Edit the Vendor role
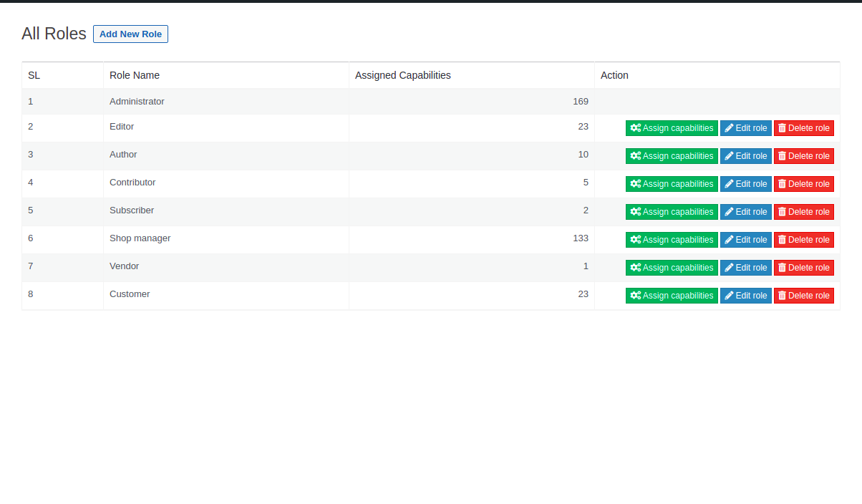 click(746, 268)
